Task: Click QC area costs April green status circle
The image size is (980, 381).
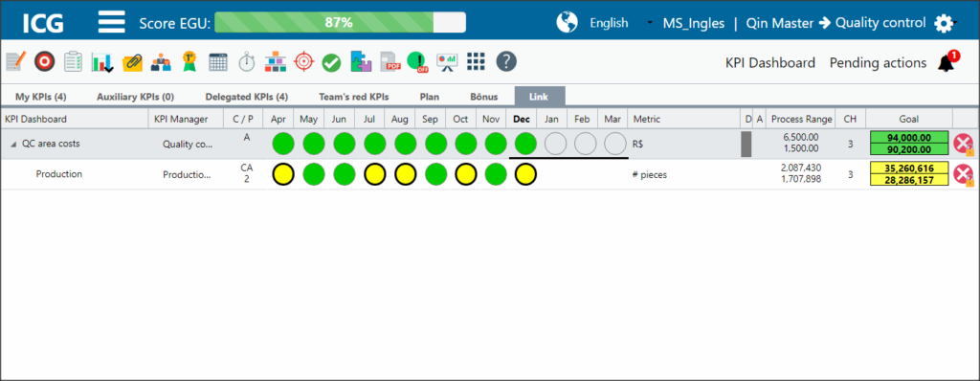Action: pos(283,144)
